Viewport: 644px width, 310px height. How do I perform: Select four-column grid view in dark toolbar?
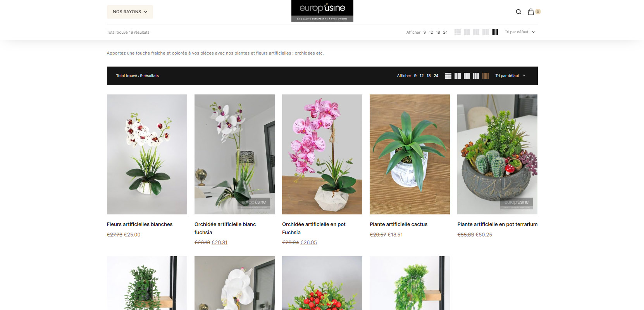tap(476, 76)
